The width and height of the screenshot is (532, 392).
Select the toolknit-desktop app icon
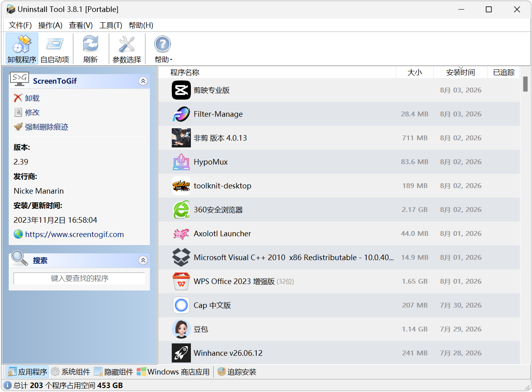[181, 186]
